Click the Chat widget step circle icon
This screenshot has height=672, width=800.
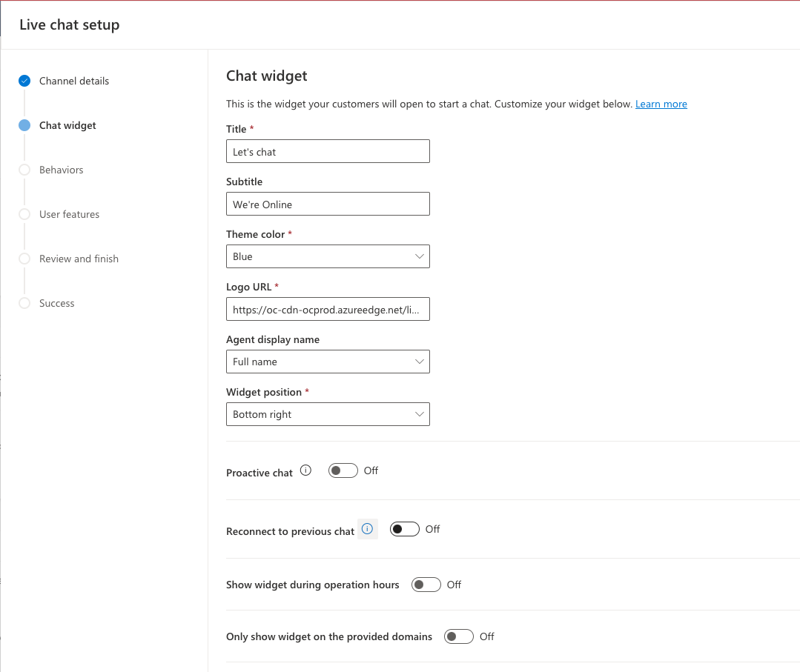pyautogui.click(x=24, y=125)
